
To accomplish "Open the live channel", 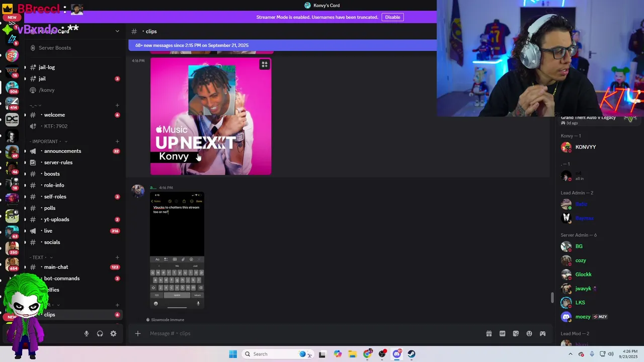I will 75,231.
